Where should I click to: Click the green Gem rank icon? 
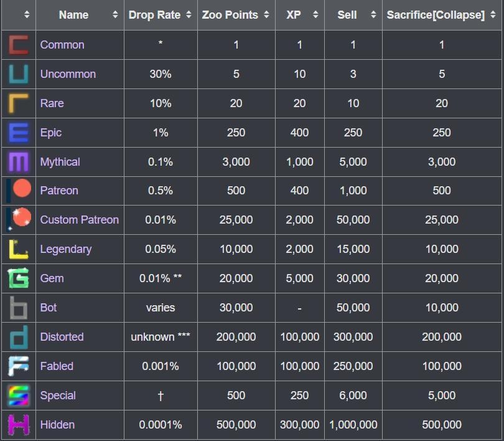click(x=18, y=278)
